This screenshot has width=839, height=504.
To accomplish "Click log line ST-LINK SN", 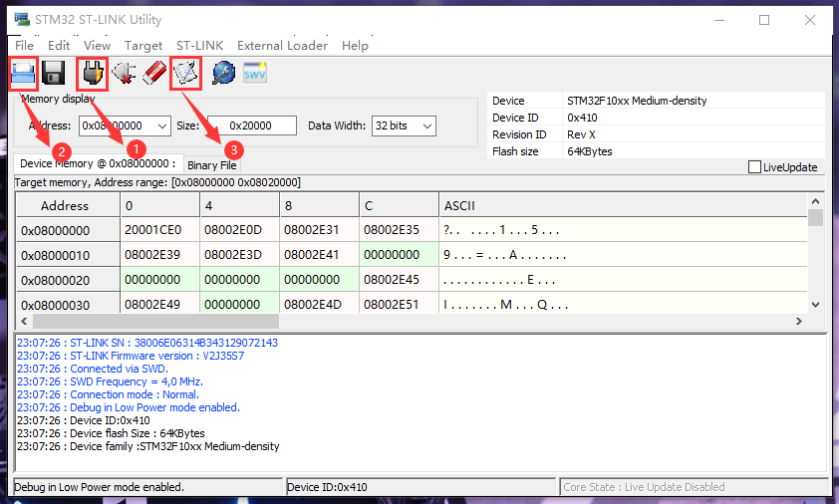I will click(147, 343).
